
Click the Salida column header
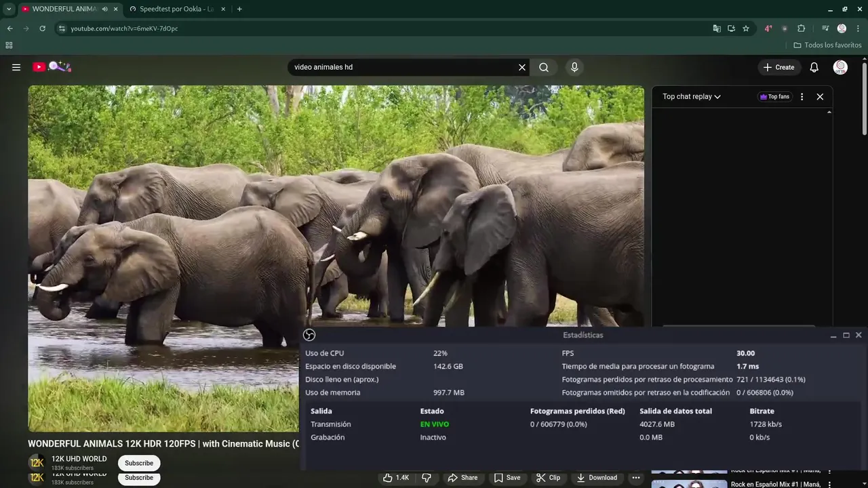click(x=321, y=411)
